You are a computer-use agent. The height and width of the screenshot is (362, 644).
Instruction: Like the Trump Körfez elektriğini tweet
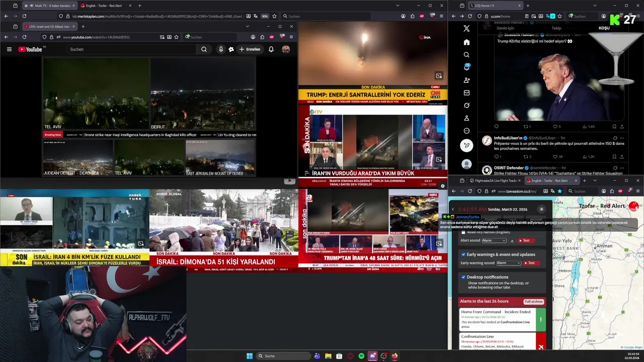tap(556, 127)
